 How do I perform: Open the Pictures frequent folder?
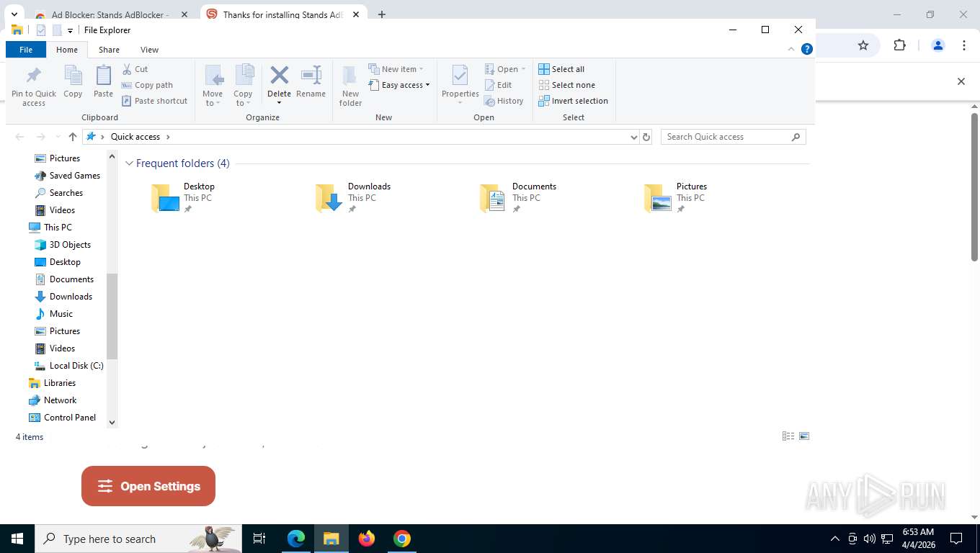(x=676, y=197)
